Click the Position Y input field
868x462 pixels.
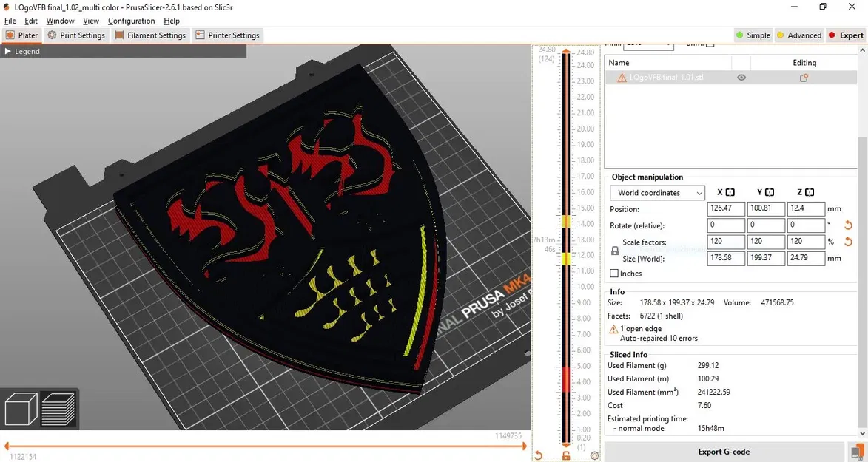(x=766, y=208)
